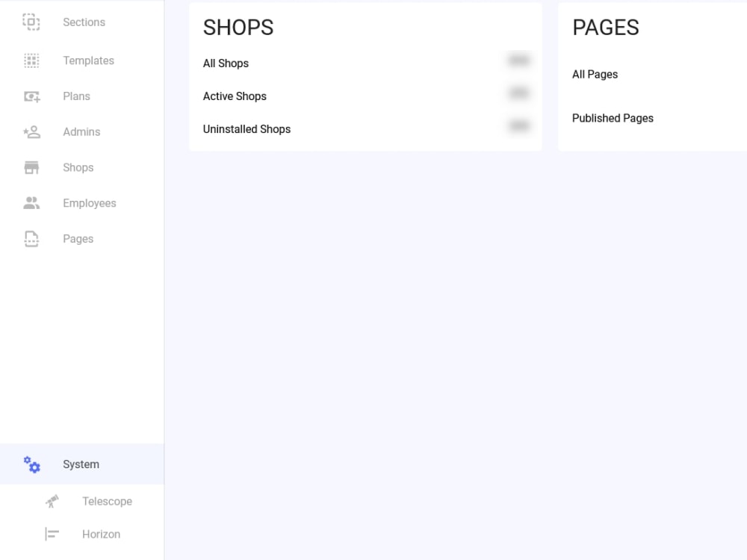
Task: Click the Templates grid icon
Action: click(31, 60)
